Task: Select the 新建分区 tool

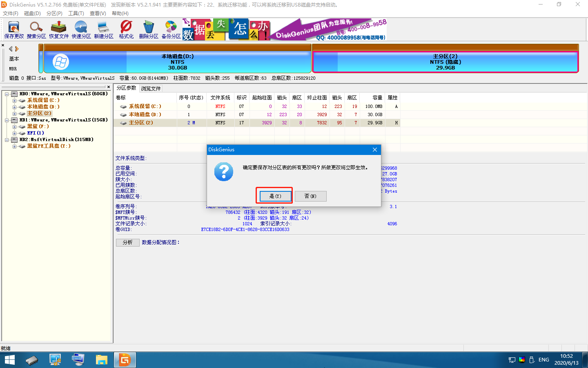Action: 103,29
